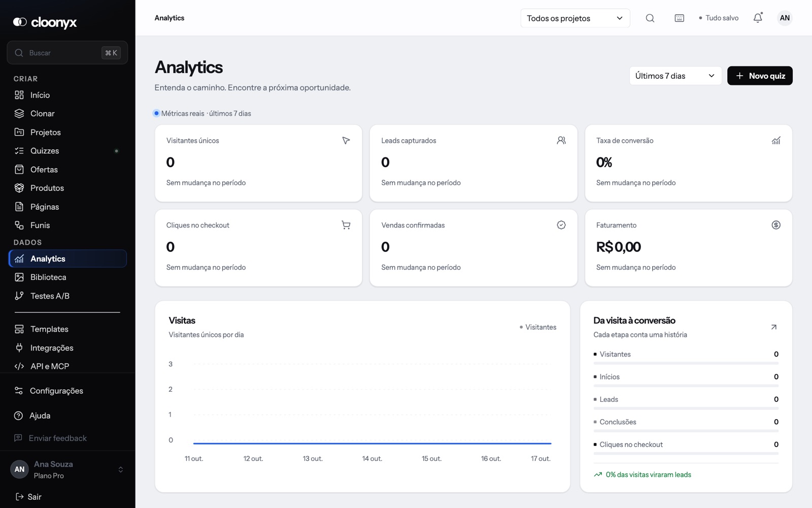This screenshot has height=508, width=812.
Task: Open the Da visita à conversão arrow icon
Action: (774, 327)
